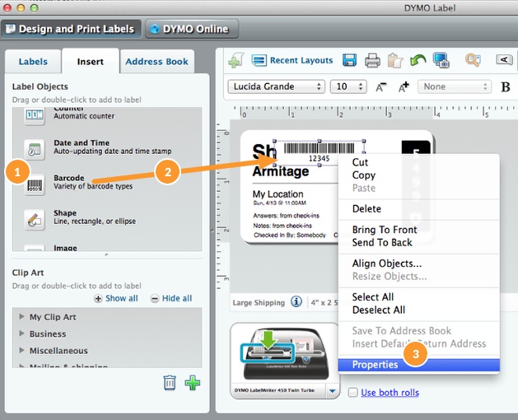Decrease font size with A- icon
518x420 pixels.
point(381,87)
